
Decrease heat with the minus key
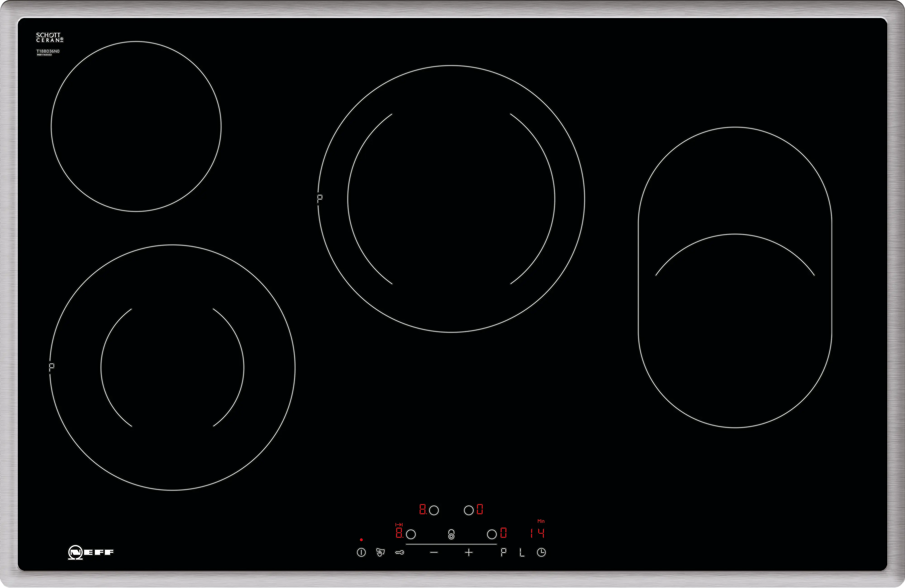[x=434, y=552]
